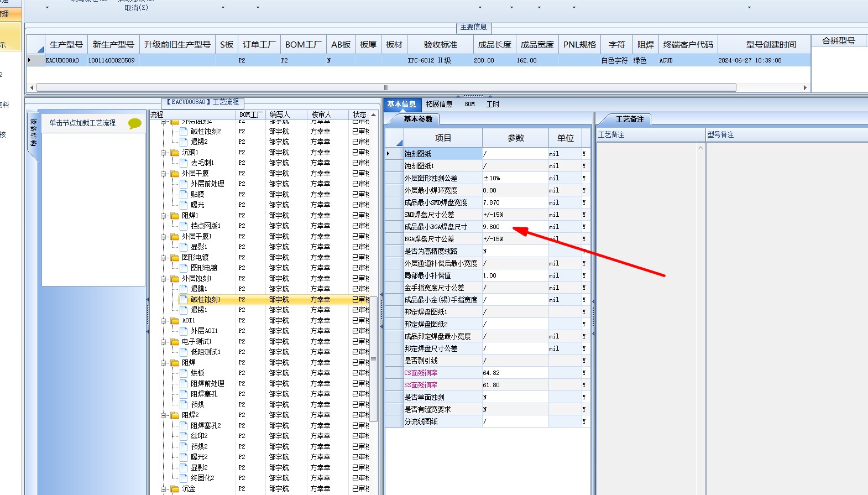Click the page icon of 去毛刺1
Screen dimensions: 868x495
[184, 163]
